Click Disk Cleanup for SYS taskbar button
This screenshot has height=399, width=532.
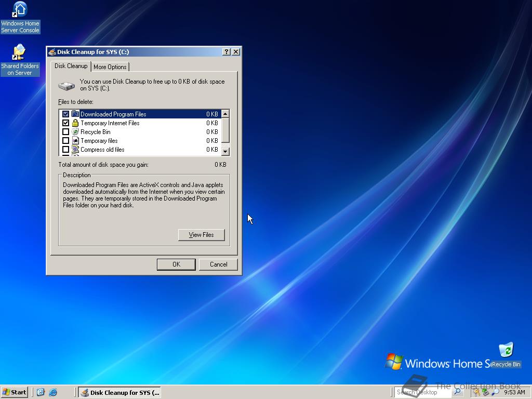tap(120, 392)
